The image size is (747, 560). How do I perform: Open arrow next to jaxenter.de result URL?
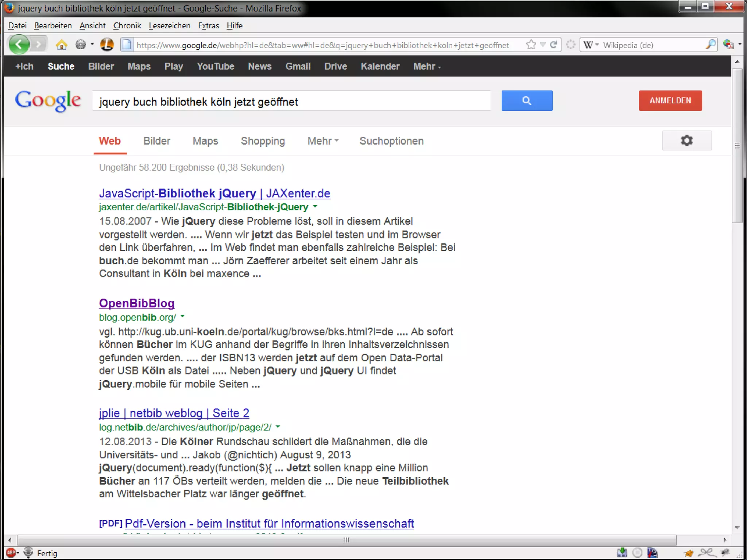click(x=315, y=207)
